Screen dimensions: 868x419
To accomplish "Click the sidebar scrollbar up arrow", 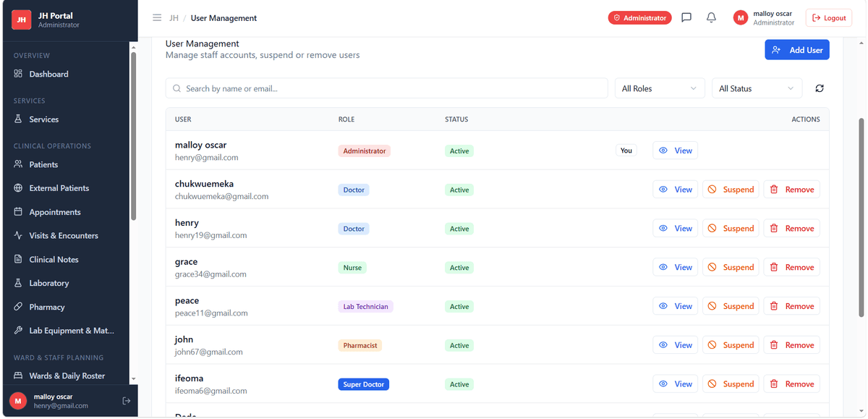I will click(x=133, y=48).
